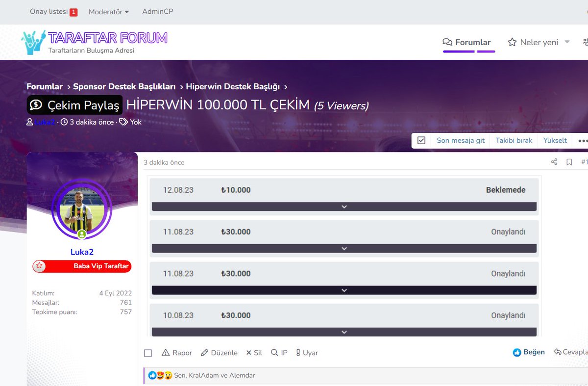The width and height of the screenshot is (588, 386).
Task: Click the 12.08.23 date
Action: coord(178,190)
